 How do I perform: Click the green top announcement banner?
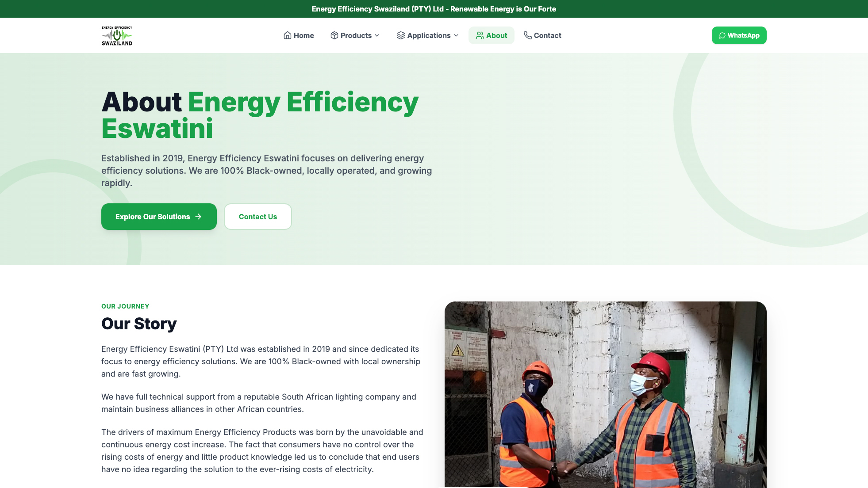click(434, 9)
